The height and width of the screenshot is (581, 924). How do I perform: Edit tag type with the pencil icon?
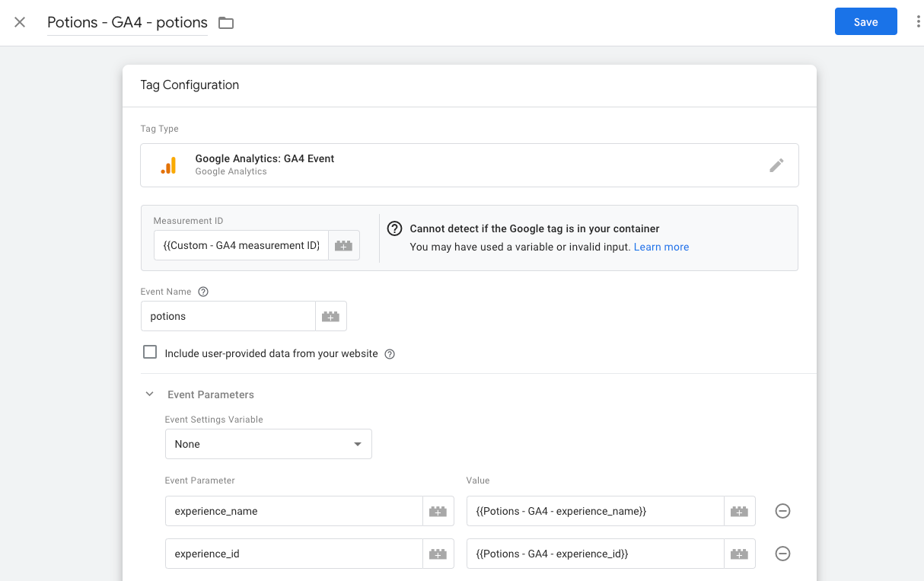click(x=776, y=165)
